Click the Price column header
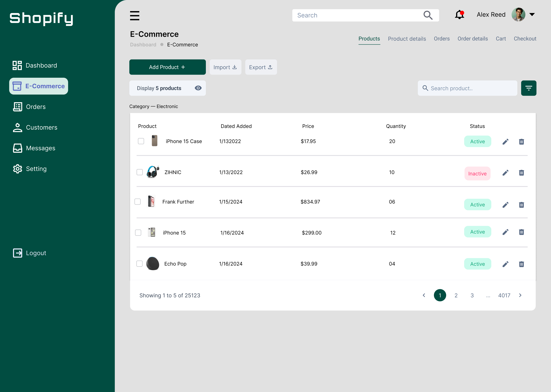This screenshot has height=392, width=551. (308, 126)
